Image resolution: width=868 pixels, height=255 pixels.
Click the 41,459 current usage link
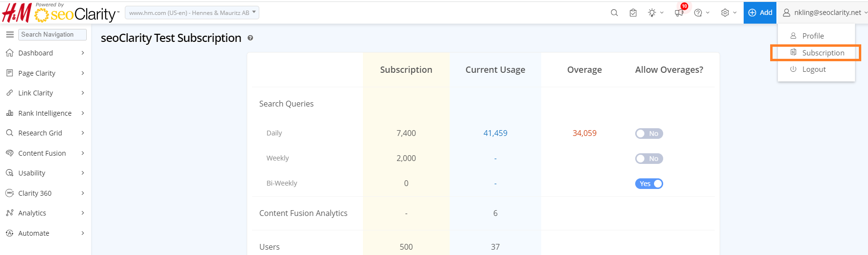click(495, 133)
